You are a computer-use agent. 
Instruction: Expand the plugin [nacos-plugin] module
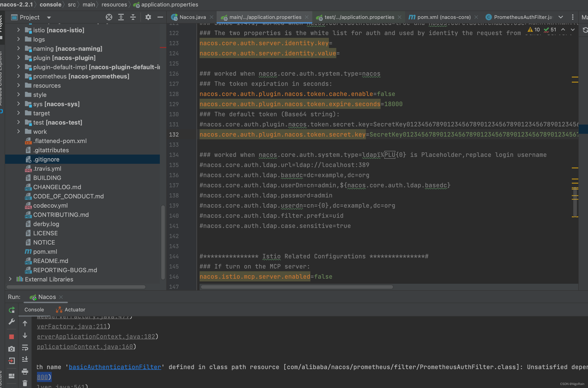(x=18, y=58)
